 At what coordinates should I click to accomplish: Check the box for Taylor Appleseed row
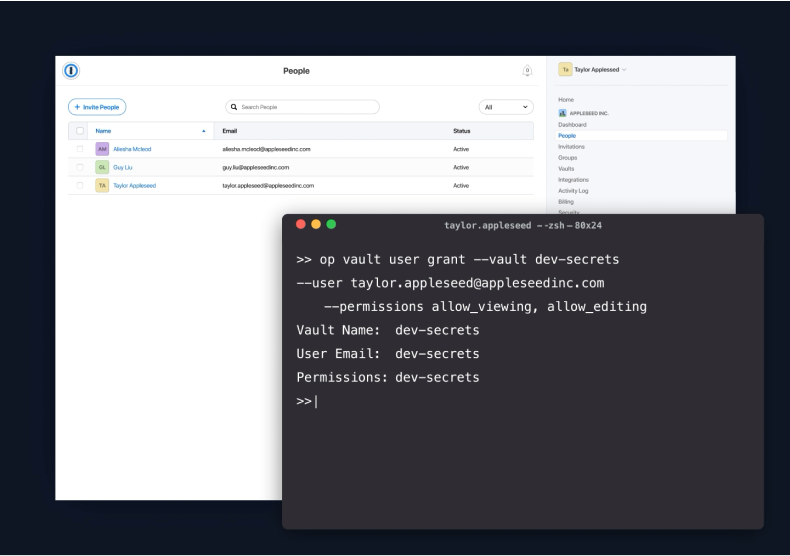click(x=80, y=185)
